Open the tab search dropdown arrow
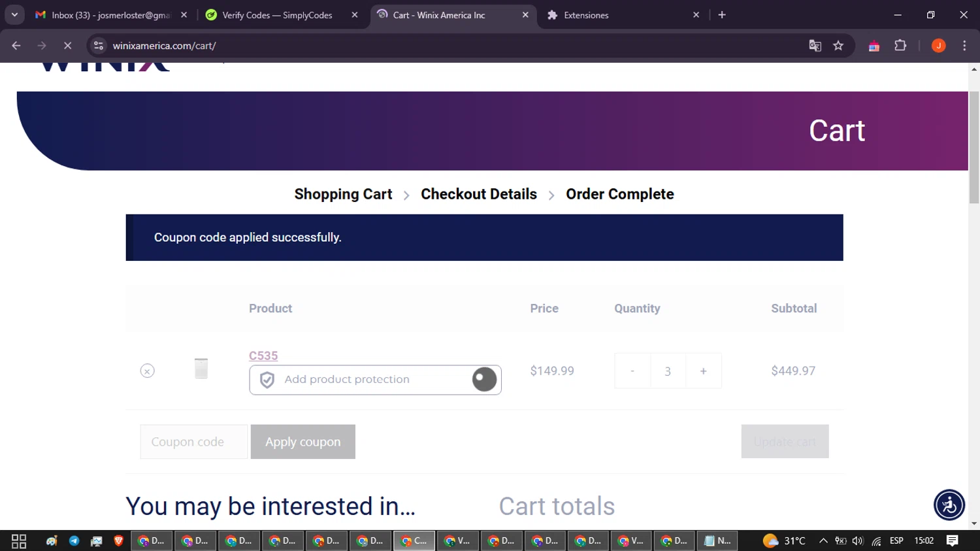Viewport: 980px width, 551px height. pyautogui.click(x=14, y=15)
